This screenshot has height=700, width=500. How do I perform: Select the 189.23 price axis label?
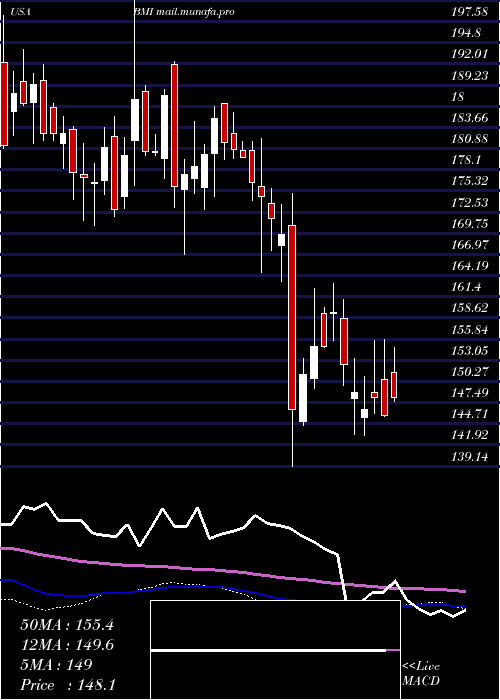tap(470, 75)
